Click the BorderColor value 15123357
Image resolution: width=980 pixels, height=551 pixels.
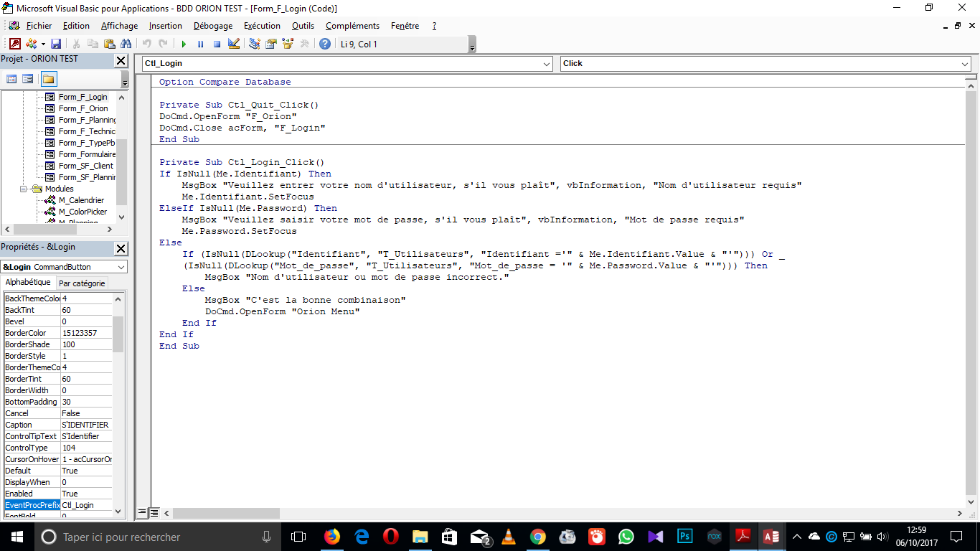click(x=86, y=333)
